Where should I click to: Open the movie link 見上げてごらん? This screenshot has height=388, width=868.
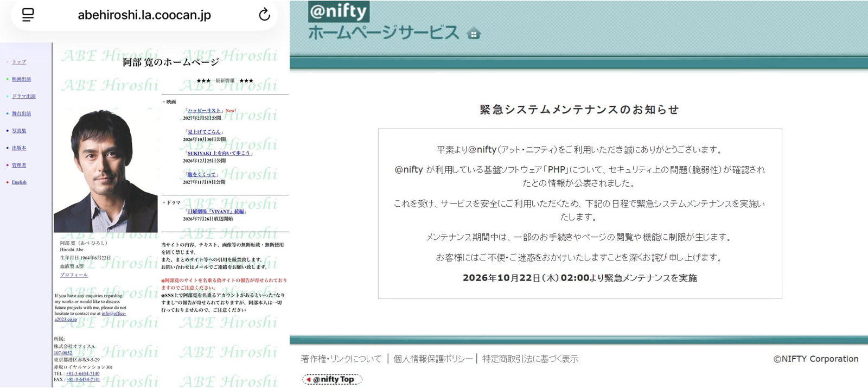click(205, 132)
